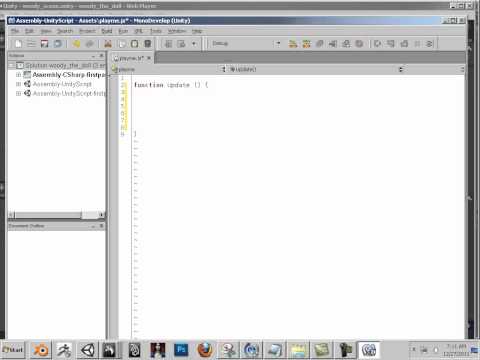Click the last icon in the debug-stepping group
Image resolution: width=480 pixels, height=360 pixels.
point(430,44)
